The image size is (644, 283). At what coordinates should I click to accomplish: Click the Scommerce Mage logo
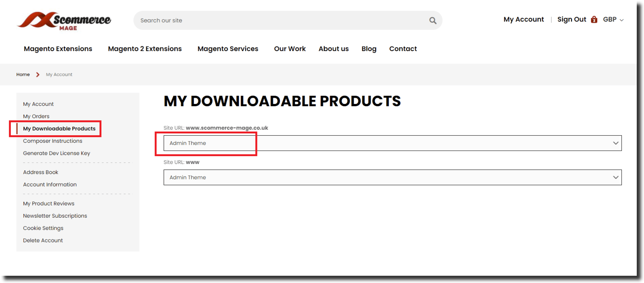point(64,21)
